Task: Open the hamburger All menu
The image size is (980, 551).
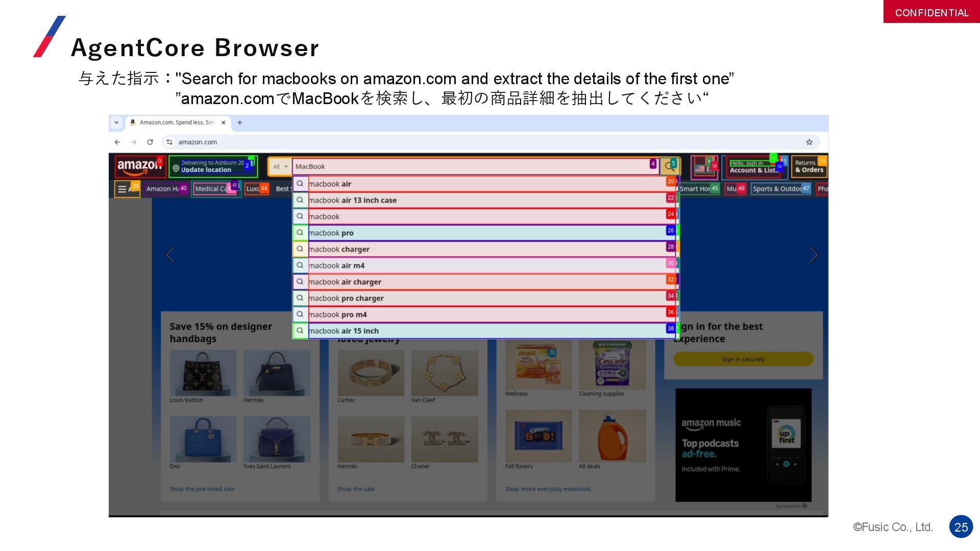Action: pyautogui.click(x=127, y=189)
